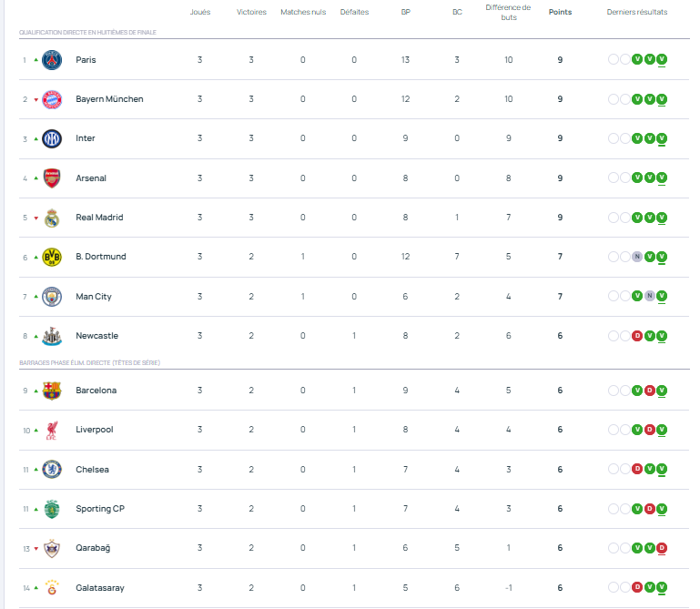
Task: Sort by Victoires column header
Action: (251, 12)
